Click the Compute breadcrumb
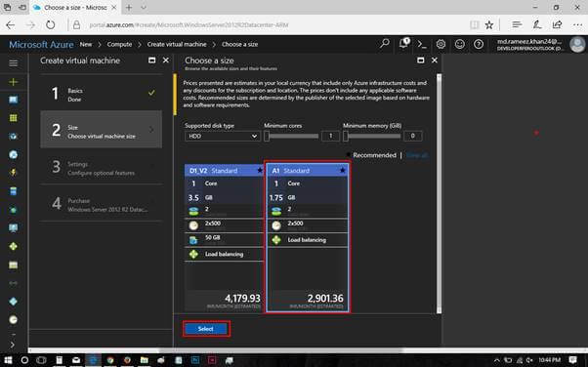This screenshot has height=367, width=588. pyautogui.click(x=119, y=44)
